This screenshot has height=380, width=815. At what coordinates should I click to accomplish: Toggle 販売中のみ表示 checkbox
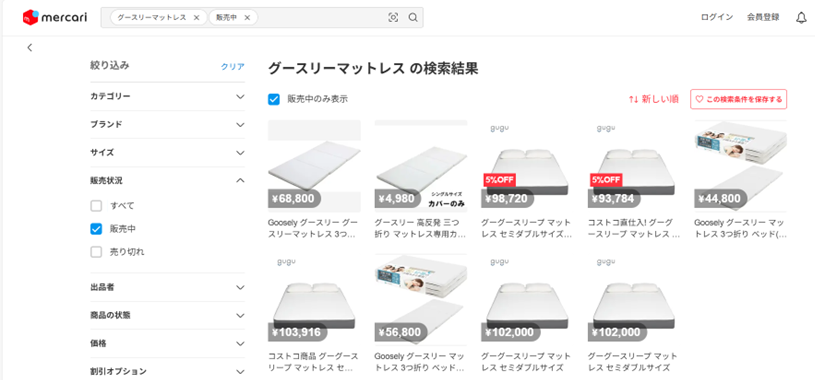274,99
